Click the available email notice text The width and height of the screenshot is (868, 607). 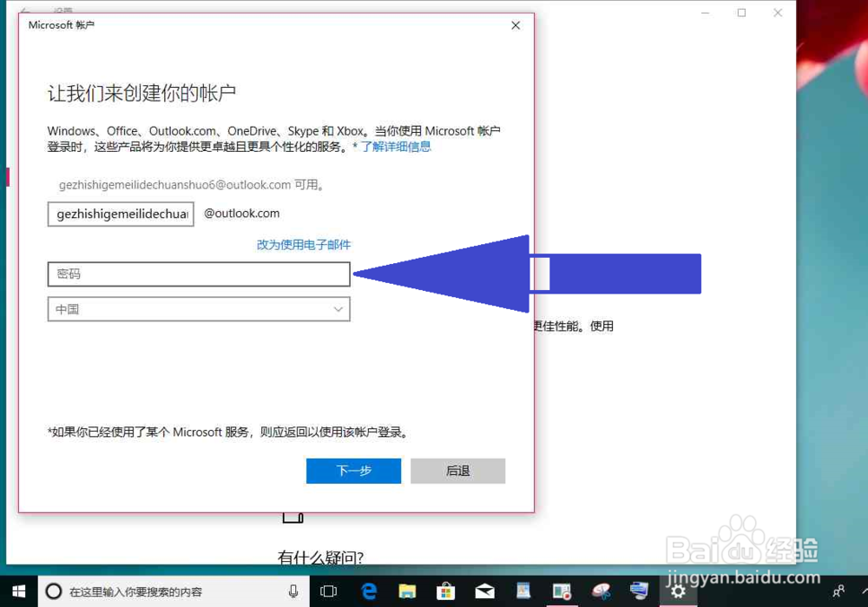(x=191, y=185)
